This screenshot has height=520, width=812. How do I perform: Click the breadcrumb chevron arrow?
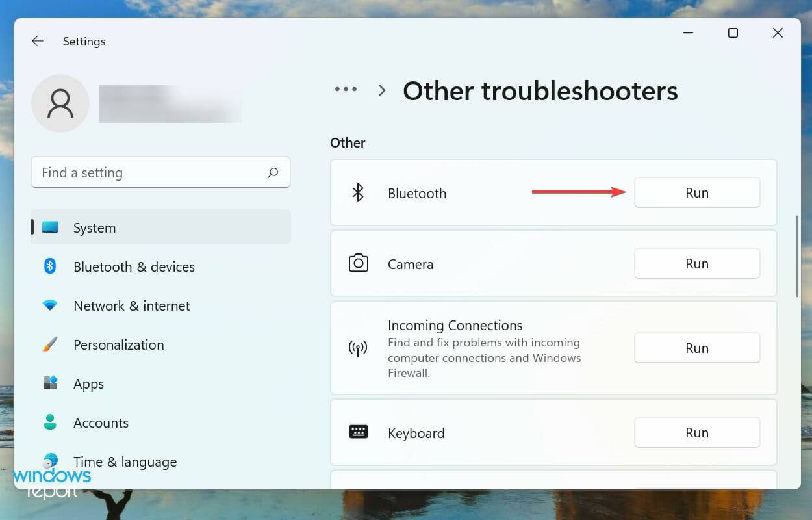coord(382,90)
